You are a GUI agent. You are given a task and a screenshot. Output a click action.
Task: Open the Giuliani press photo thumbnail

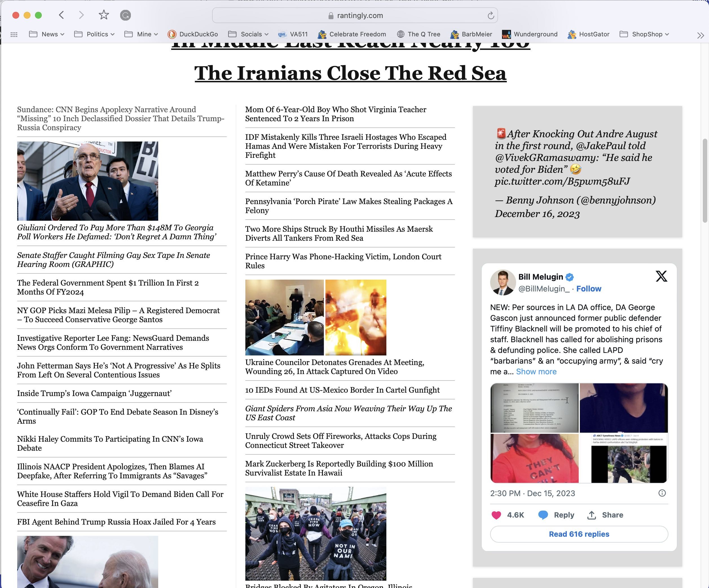point(87,181)
